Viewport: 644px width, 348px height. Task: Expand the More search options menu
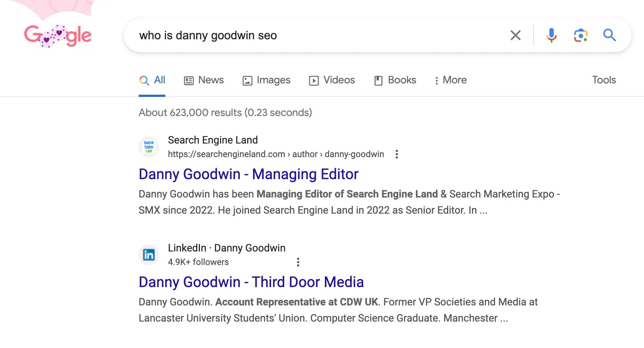(x=450, y=80)
